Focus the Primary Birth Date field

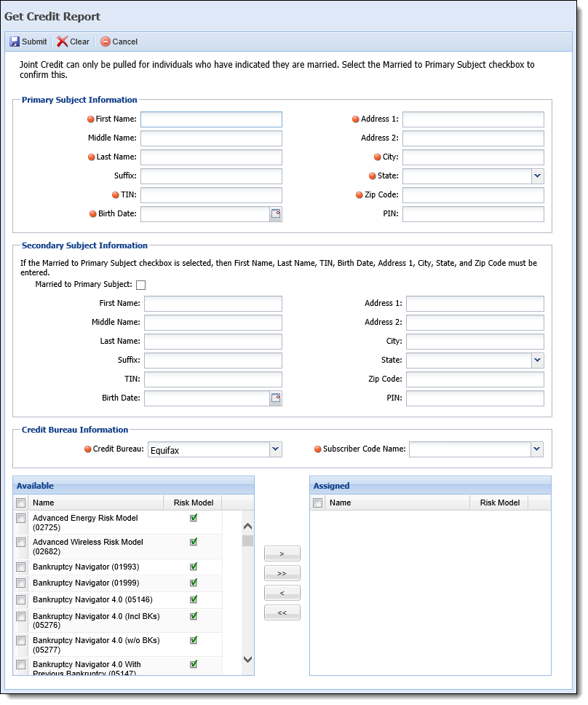pyautogui.click(x=205, y=214)
